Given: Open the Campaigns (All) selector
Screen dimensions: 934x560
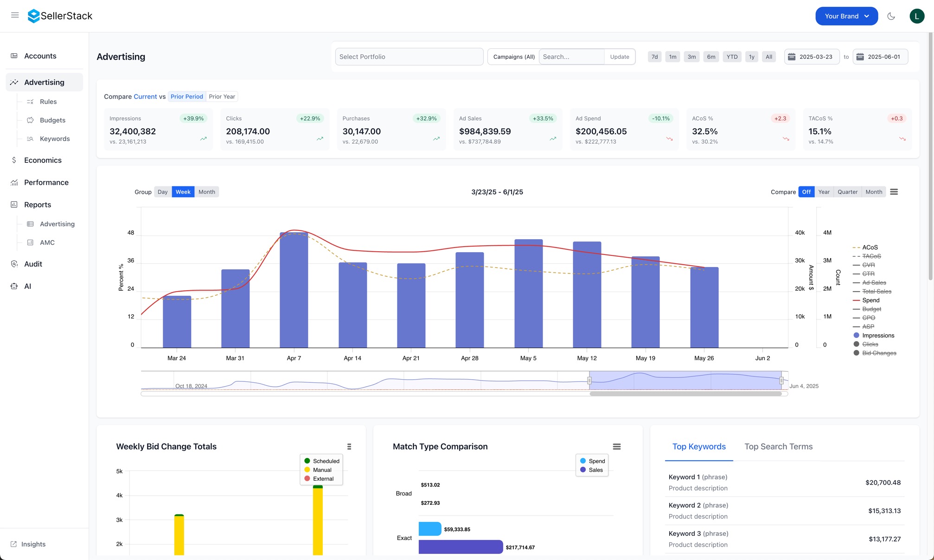Looking at the screenshot, I should tap(513, 57).
